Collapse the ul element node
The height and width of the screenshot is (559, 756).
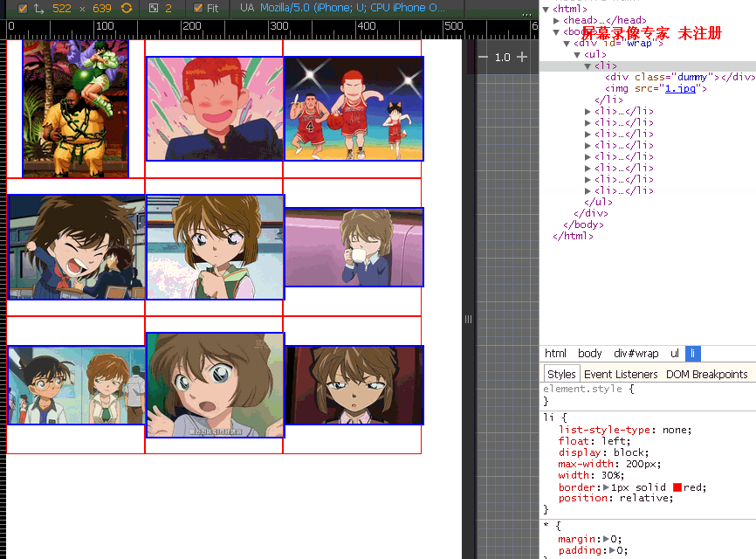[577, 55]
